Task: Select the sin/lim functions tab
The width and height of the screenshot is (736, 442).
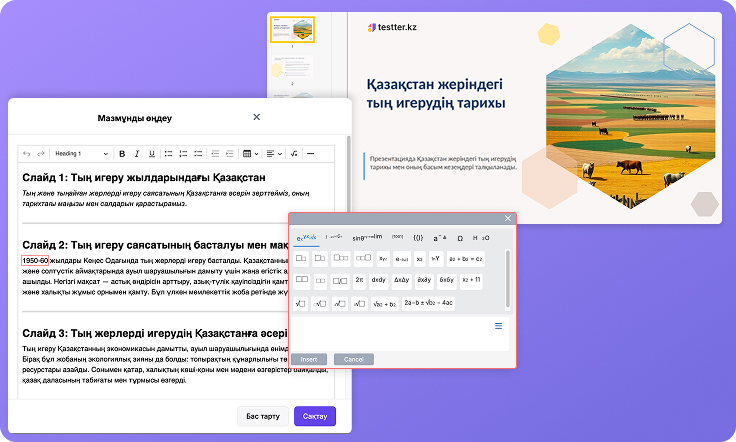Action: click(367, 238)
